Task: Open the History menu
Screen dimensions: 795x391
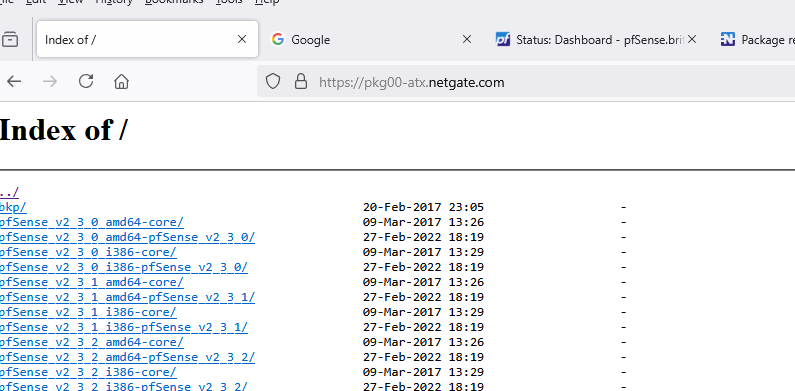Action: click(114, 2)
